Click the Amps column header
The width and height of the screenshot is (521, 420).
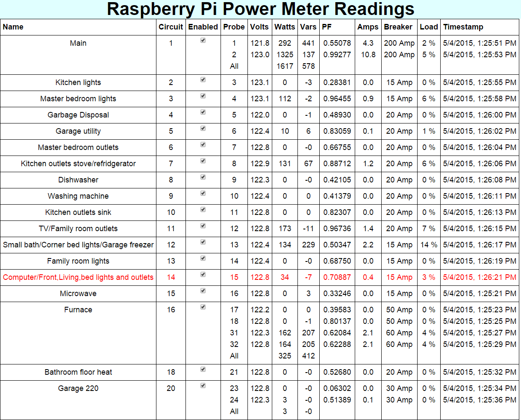pos(368,27)
